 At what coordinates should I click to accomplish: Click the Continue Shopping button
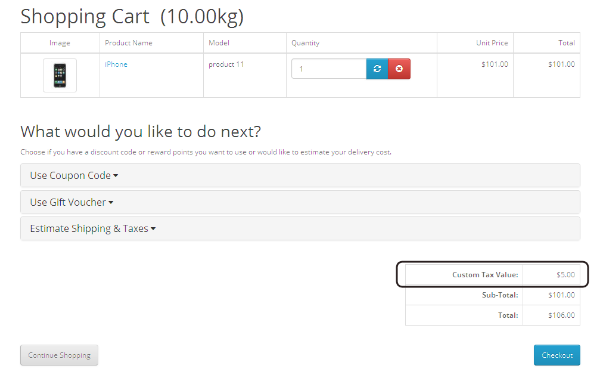point(59,355)
